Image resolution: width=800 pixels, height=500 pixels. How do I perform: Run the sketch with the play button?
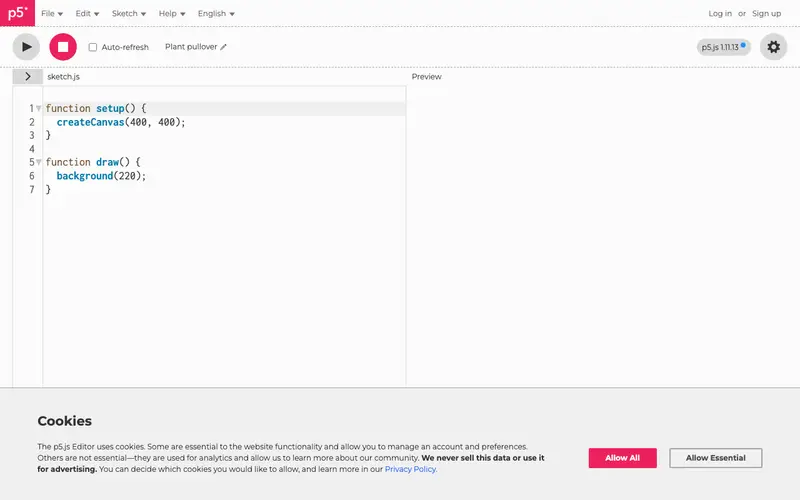coord(26,47)
